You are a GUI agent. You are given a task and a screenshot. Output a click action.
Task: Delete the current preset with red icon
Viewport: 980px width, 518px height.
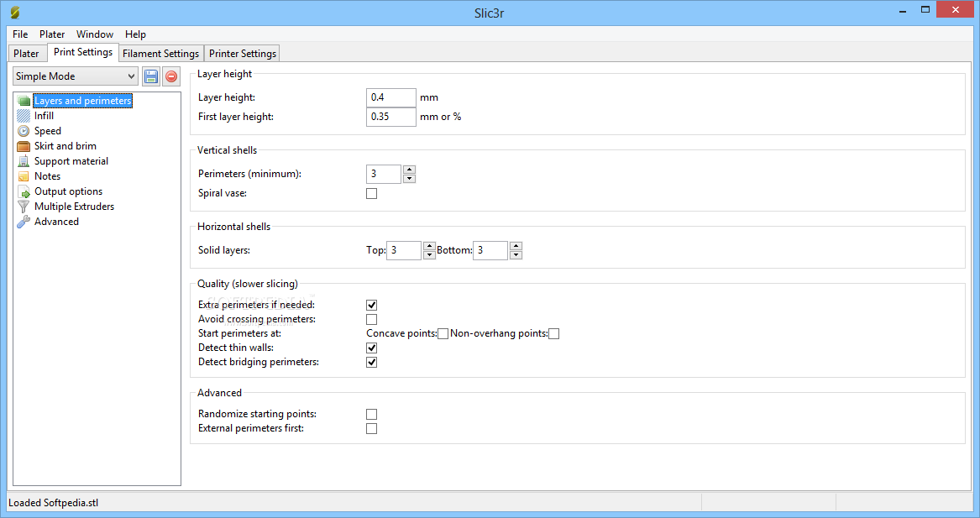point(171,76)
